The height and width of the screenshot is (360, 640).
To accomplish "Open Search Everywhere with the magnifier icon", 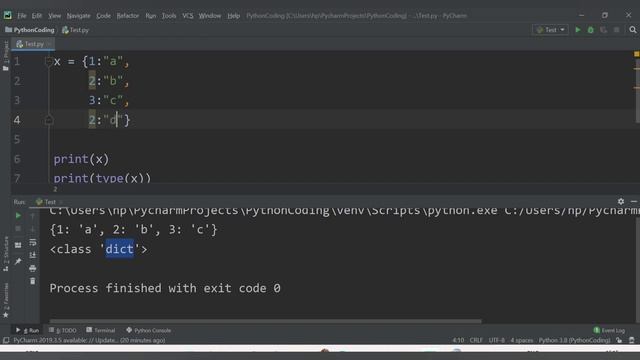I will (633, 30).
